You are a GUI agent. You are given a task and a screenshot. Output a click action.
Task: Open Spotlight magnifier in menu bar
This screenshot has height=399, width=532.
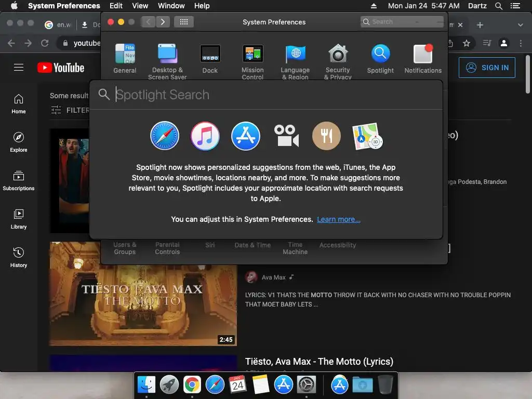498,6
